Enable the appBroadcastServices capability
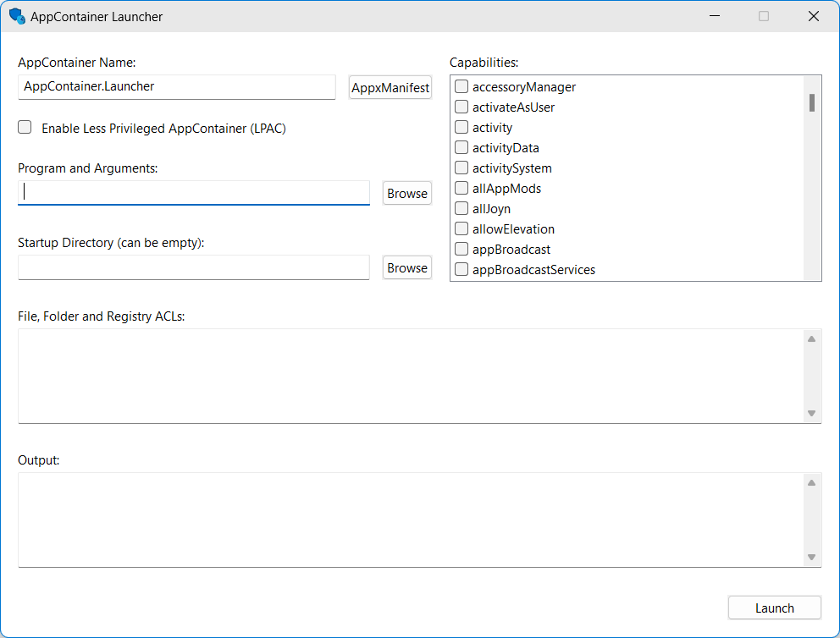Viewport: 840px width, 638px height. coord(461,269)
